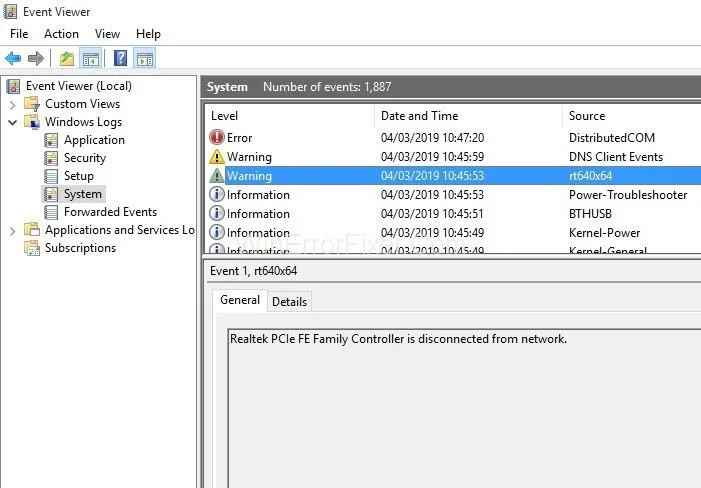This screenshot has width=701, height=488.
Task: Select the Kernel-Power source cell
Action: pyautogui.click(x=604, y=233)
